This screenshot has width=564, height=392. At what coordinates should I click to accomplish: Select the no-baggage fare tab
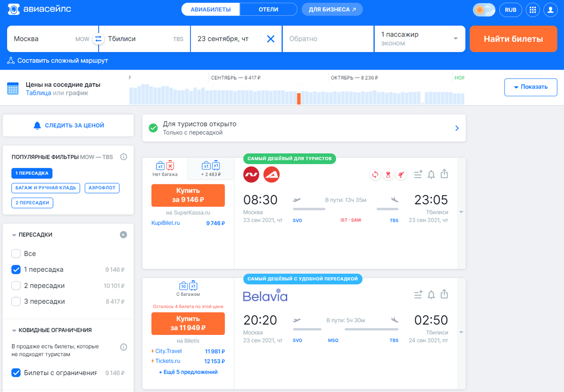pos(164,169)
